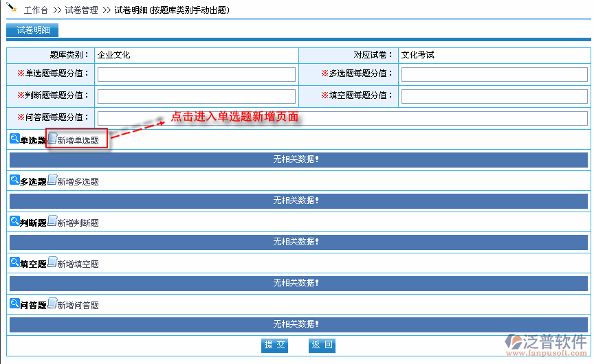594x364 pixels.
Task: Click the 判断题 section heading
Action: pos(33,223)
